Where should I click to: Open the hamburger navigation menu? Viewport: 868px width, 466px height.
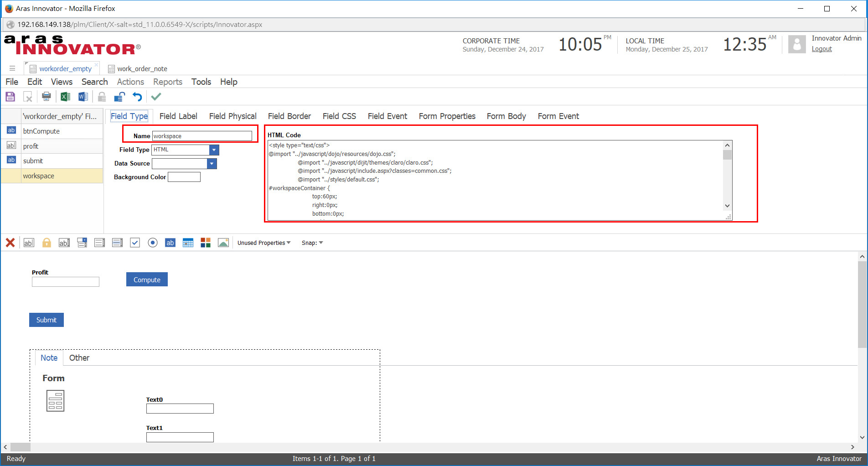[12, 68]
